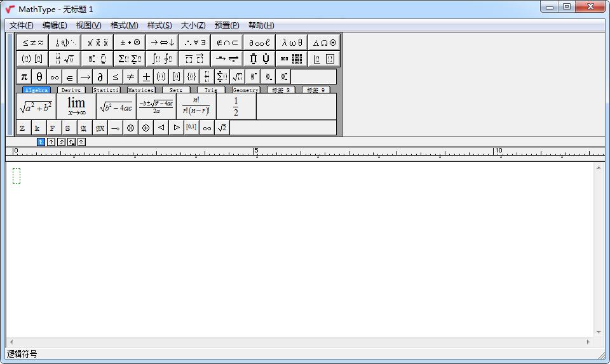Viewport: 610px width, 364px height.
Task: Open the arrow symbols palette
Action: click(x=162, y=43)
